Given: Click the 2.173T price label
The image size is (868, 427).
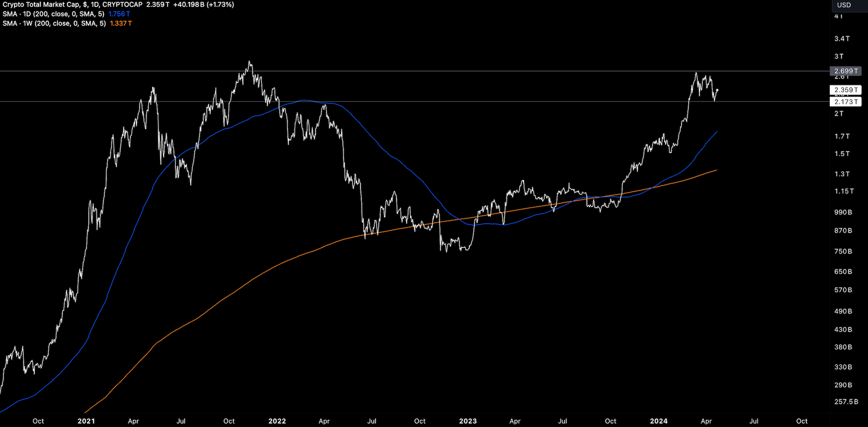Looking at the screenshot, I should [846, 102].
